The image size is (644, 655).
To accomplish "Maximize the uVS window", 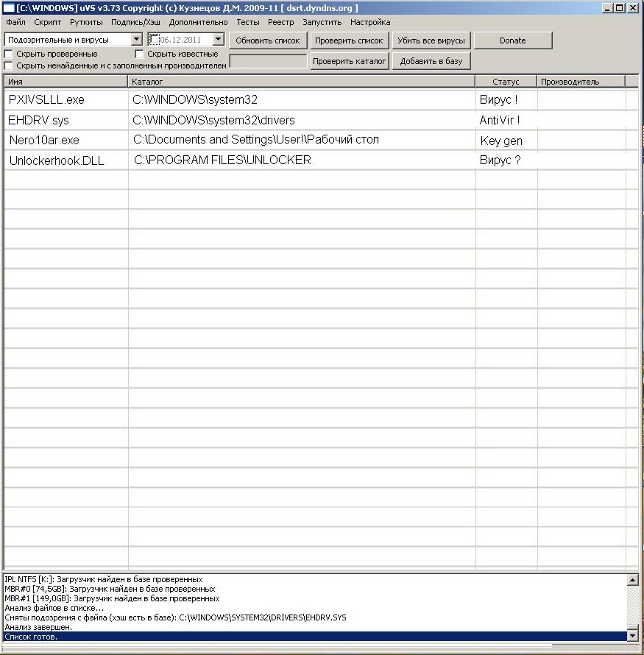I will [x=620, y=7].
